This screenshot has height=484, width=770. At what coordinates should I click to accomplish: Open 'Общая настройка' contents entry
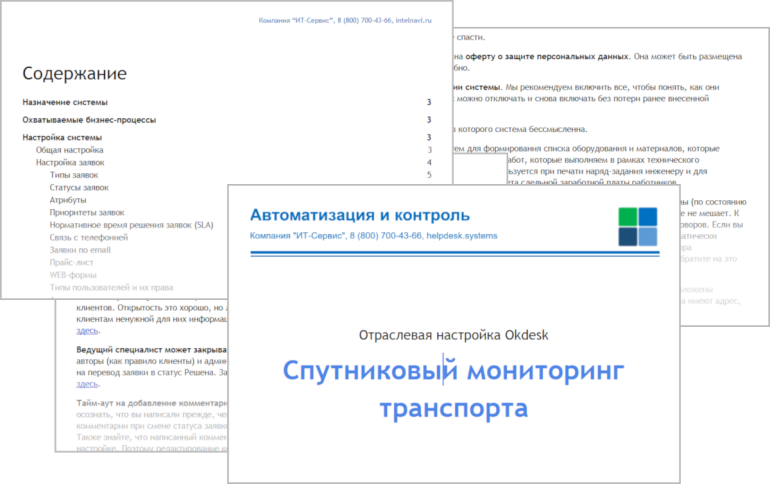(x=69, y=150)
